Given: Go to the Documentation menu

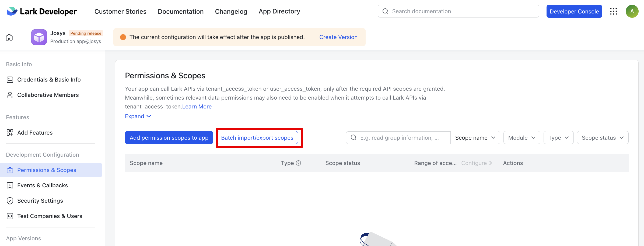Looking at the screenshot, I should click(x=181, y=11).
